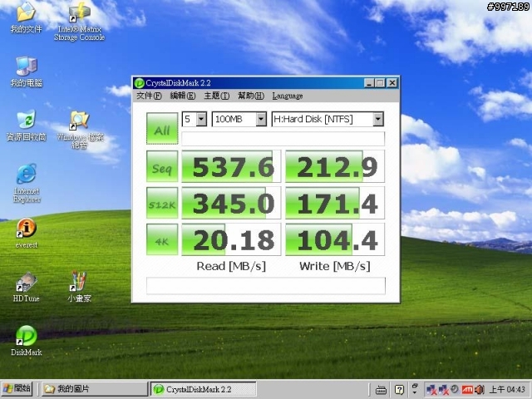Viewport: 532px width, 399px height.
Task: Click the empty comment field at the window bottom
Action: 266,286
